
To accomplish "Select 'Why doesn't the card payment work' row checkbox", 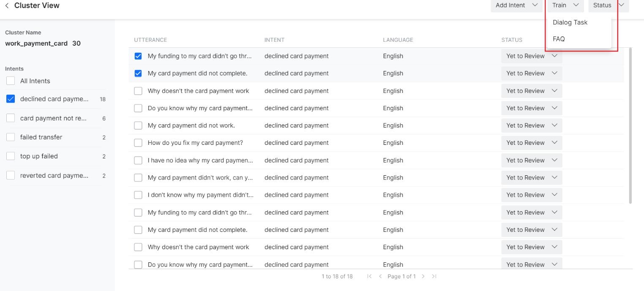I will click(138, 91).
